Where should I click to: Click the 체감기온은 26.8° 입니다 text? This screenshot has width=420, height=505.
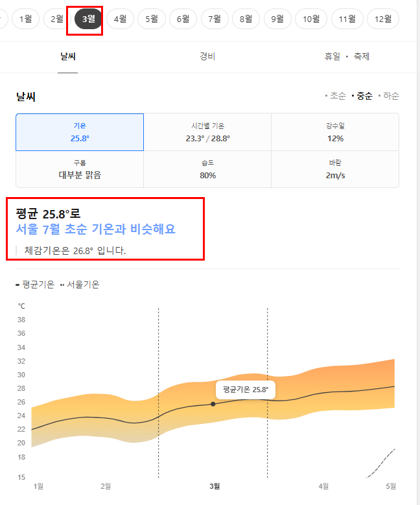coord(75,250)
